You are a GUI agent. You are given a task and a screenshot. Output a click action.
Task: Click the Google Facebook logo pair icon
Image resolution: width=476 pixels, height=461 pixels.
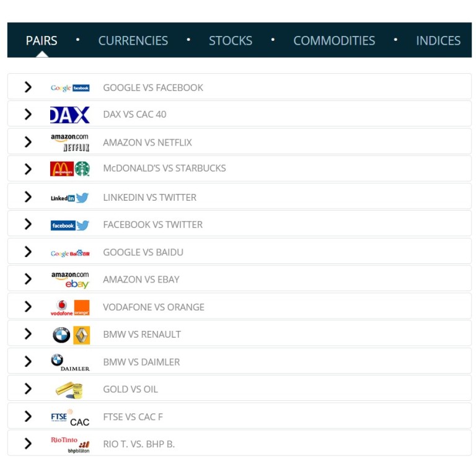[x=70, y=88]
